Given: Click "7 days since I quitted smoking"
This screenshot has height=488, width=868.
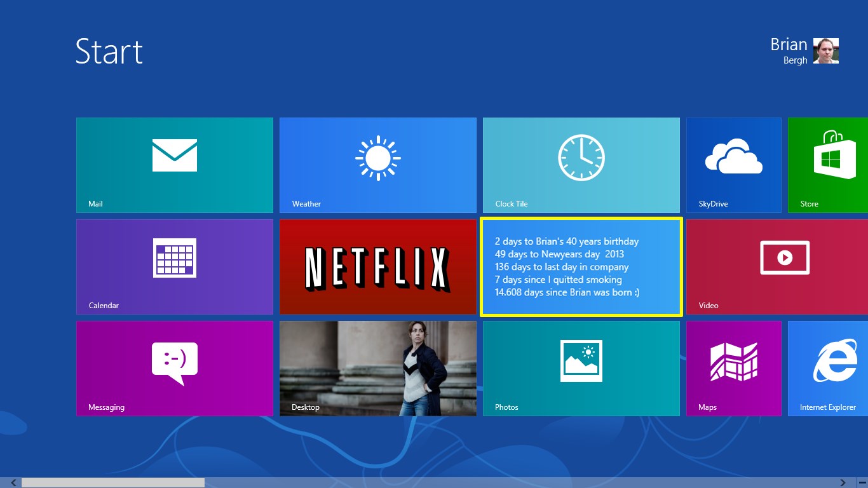Looking at the screenshot, I should [559, 280].
